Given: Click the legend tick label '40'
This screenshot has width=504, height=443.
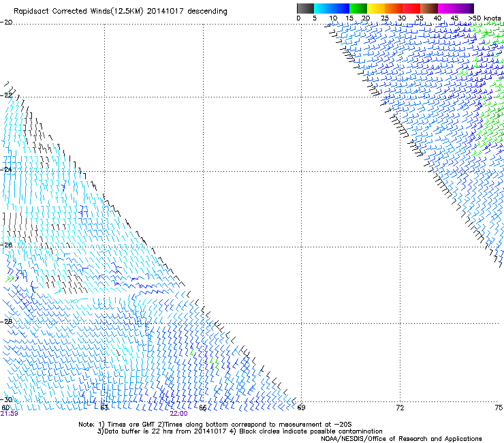Looking at the screenshot, I should (437, 18).
